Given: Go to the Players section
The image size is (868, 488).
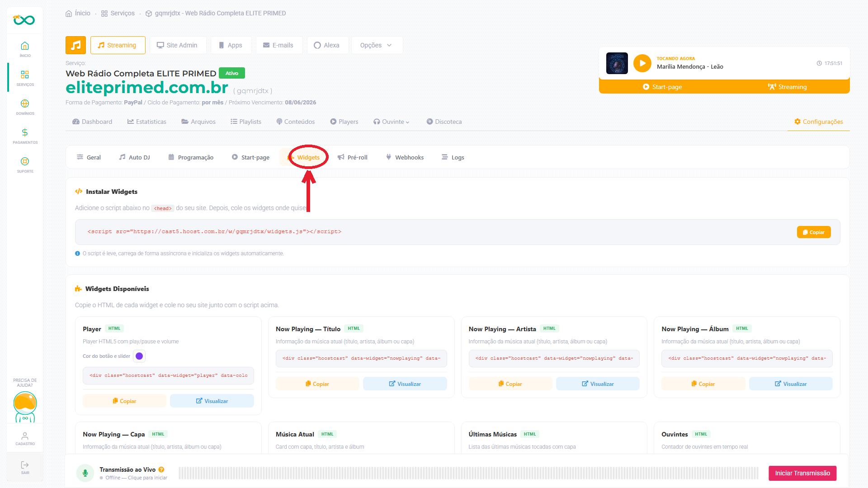Looking at the screenshot, I should (344, 122).
